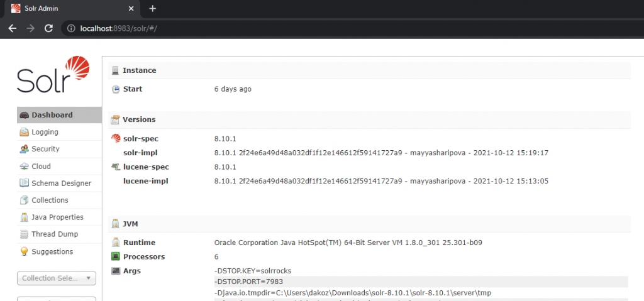Screen dimensions: 644x301
Task: Open the Cloud menu item
Action: click(x=59, y=167)
